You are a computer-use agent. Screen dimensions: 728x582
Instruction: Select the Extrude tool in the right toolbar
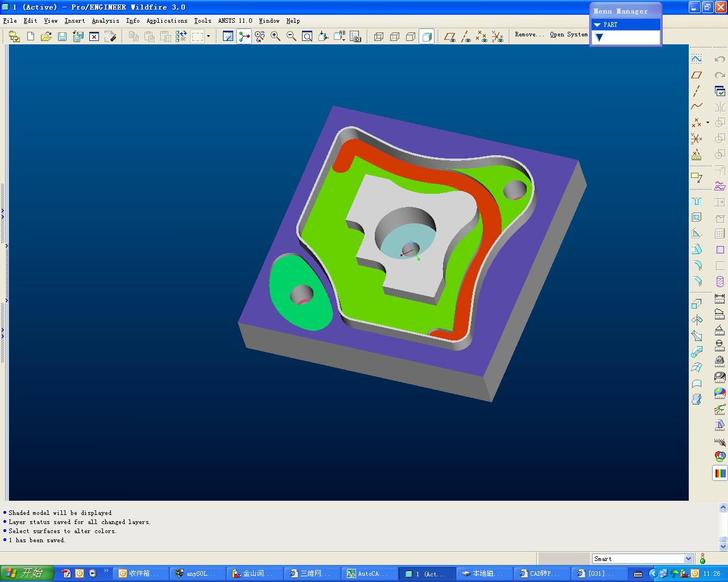[697, 304]
